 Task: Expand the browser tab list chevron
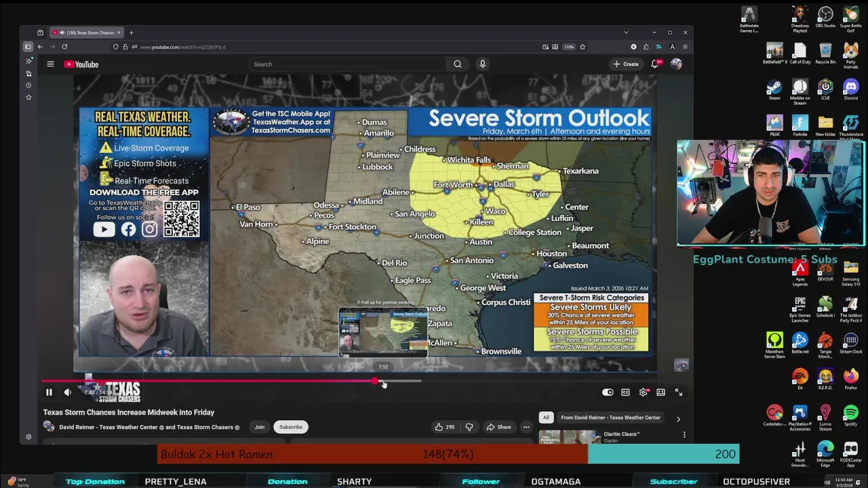pos(626,33)
